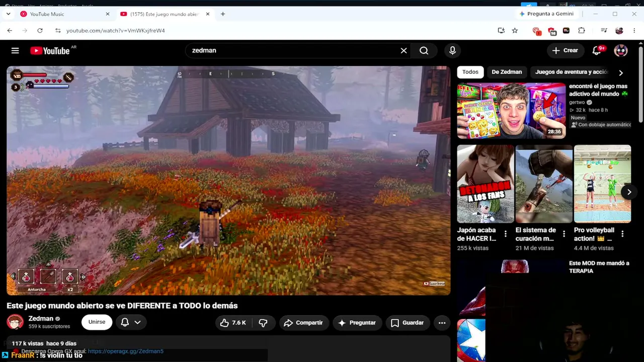Go back with the browser back arrow
Viewport: 644px width, 362px height.
pos(10,30)
